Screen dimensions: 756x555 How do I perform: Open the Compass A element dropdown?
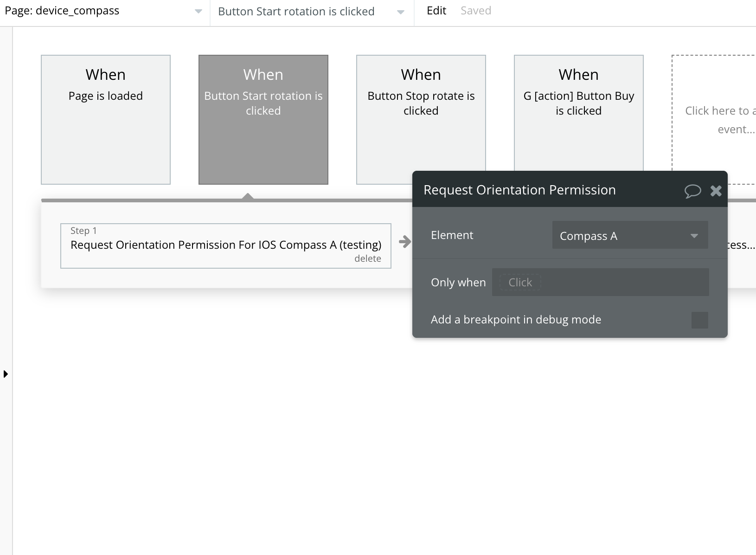point(629,236)
